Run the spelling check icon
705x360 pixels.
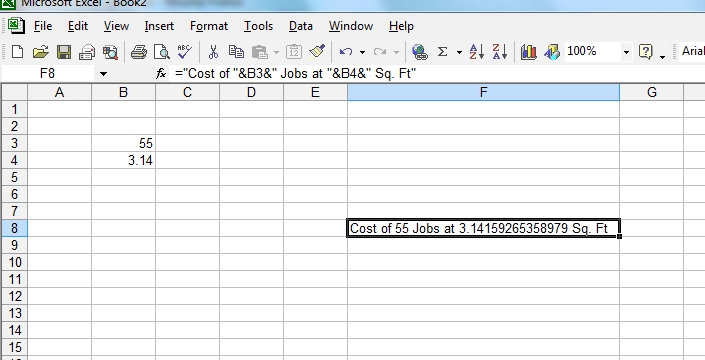[x=184, y=52]
